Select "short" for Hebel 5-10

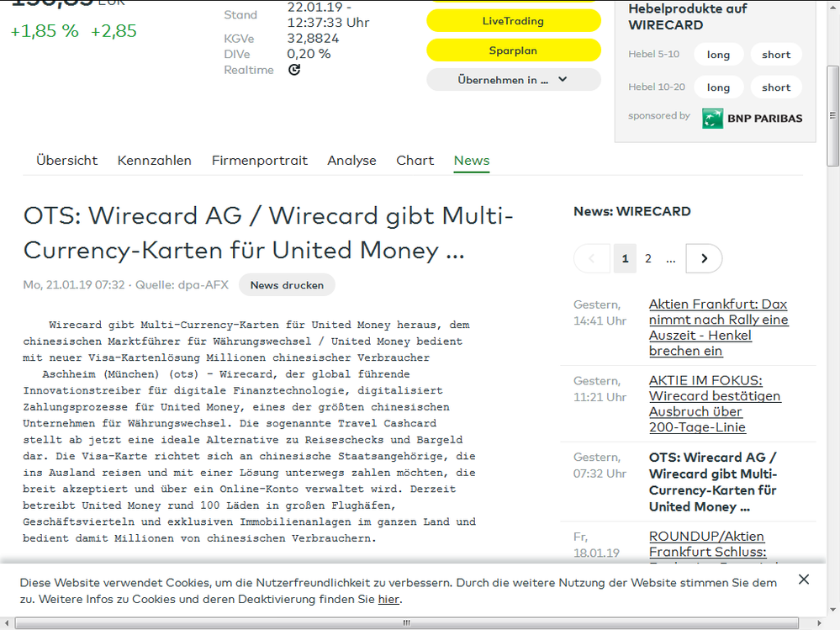(x=775, y=54)
